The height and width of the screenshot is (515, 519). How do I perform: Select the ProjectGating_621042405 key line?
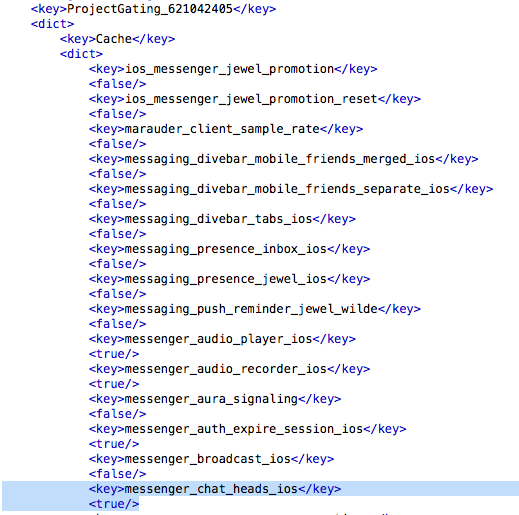153,9
